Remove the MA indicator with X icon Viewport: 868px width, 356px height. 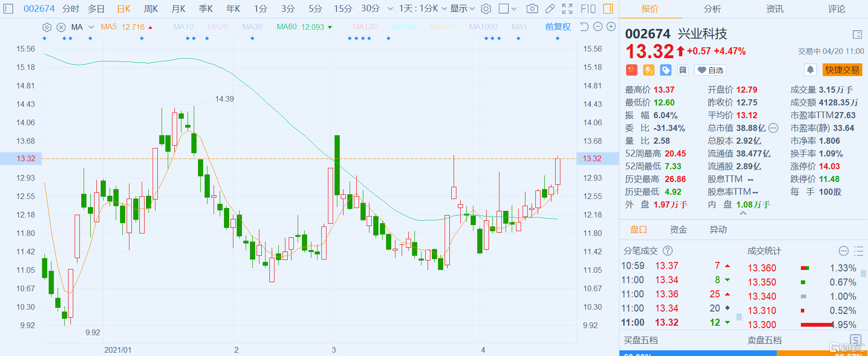pos(61,27)
